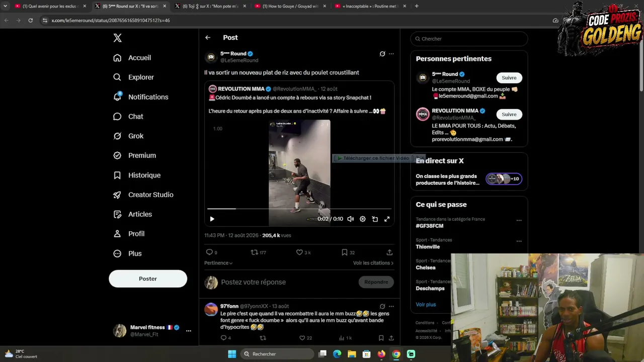Click taskbar Rechercher search box
Viewport: 644px width, 362px height.
tap(277, 354)
